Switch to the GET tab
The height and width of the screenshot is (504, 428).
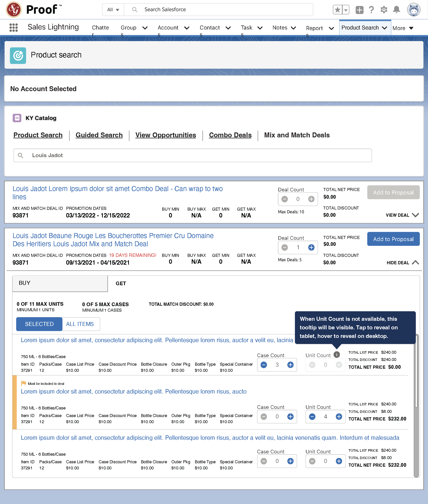(121, 283)
